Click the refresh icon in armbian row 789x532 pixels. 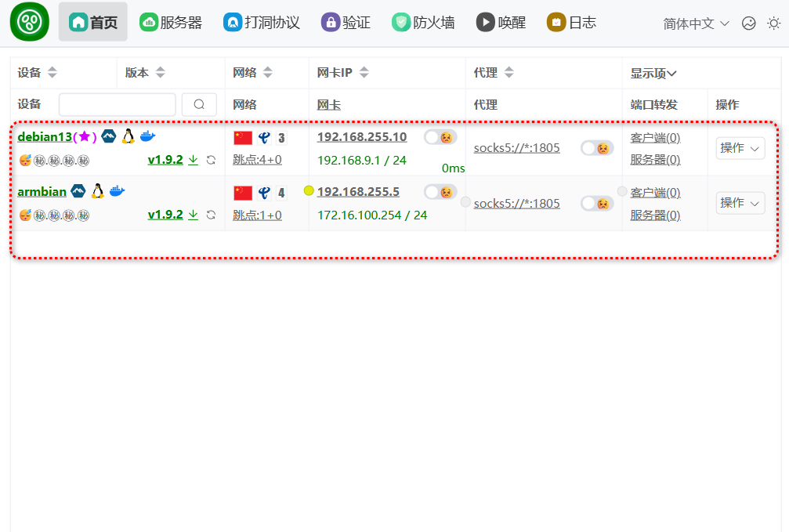211,215
